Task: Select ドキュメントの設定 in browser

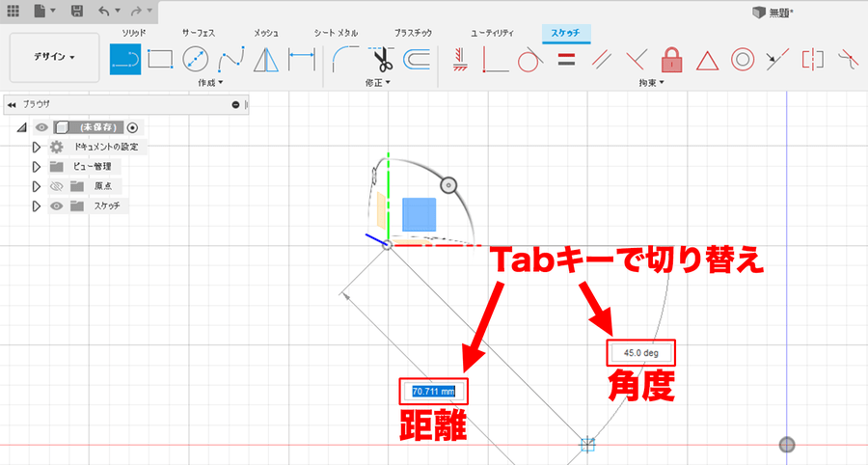Action: (x=106, y=147)
